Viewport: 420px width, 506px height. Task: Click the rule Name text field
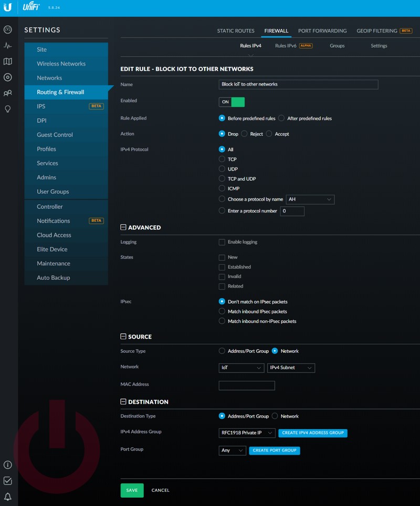298,85
